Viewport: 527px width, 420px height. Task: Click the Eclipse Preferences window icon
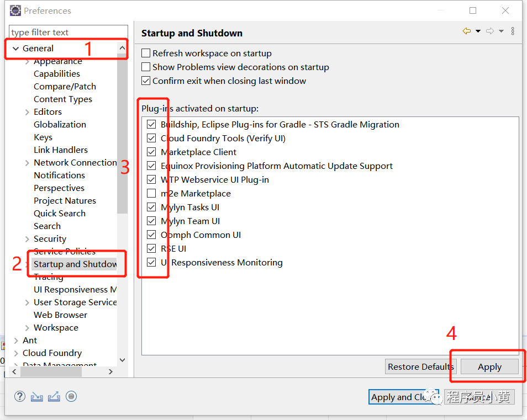pos(15,10)
